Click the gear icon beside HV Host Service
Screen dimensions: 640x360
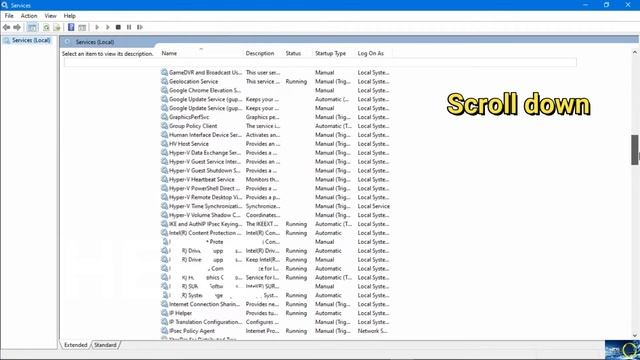pos(164,144)
